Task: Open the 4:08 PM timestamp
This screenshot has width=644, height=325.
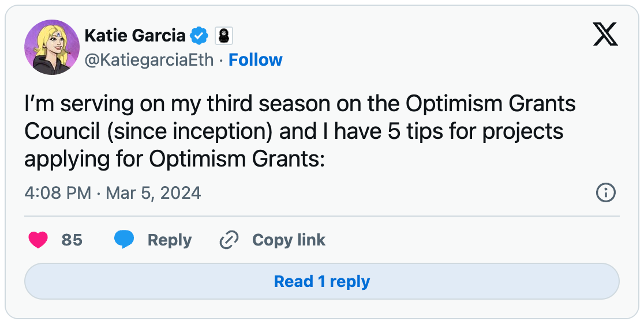Action: click(58, 193)
